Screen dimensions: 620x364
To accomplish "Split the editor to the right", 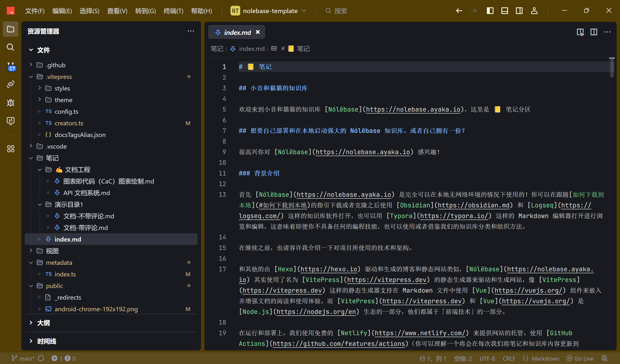I will point(594,32).
